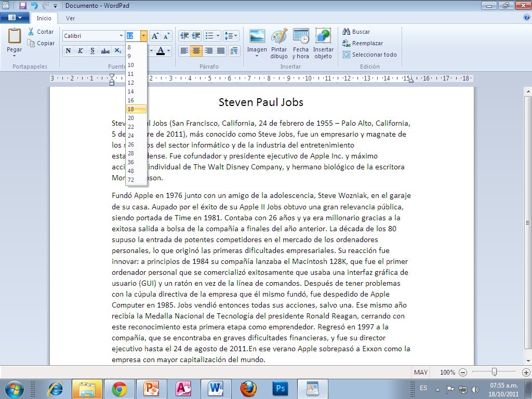532x399 pixels.
Task: Click Insertar objeto
Action: pos(323,44)
